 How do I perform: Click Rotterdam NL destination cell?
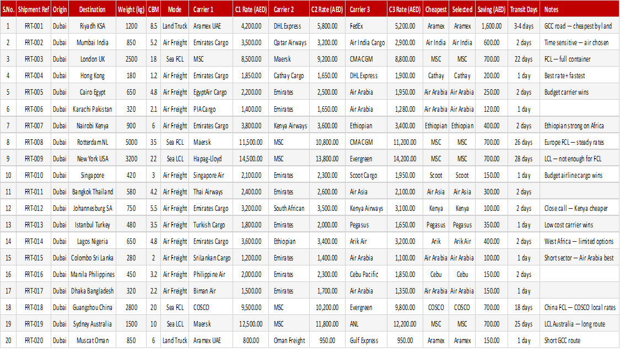point(92,142)
